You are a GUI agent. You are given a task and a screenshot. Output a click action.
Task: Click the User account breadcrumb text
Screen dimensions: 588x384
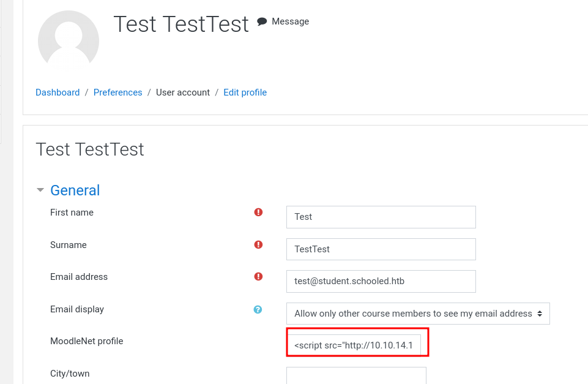pos(182,92)
